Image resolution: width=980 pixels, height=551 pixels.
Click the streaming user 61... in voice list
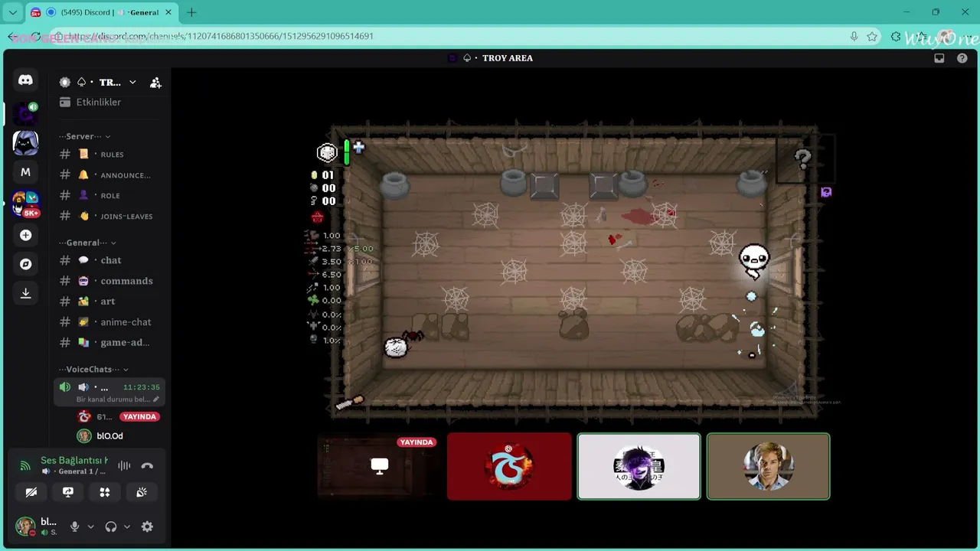[x=105, y=417]
